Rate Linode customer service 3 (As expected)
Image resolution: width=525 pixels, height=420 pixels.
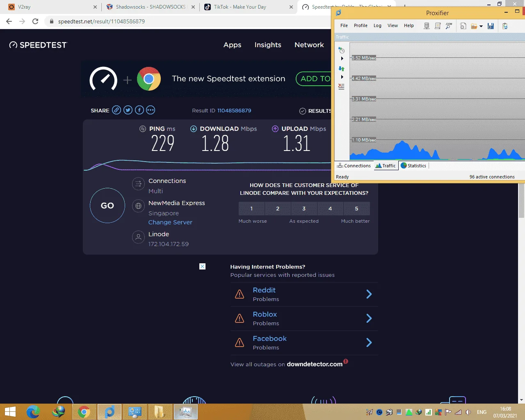point(304,208)
